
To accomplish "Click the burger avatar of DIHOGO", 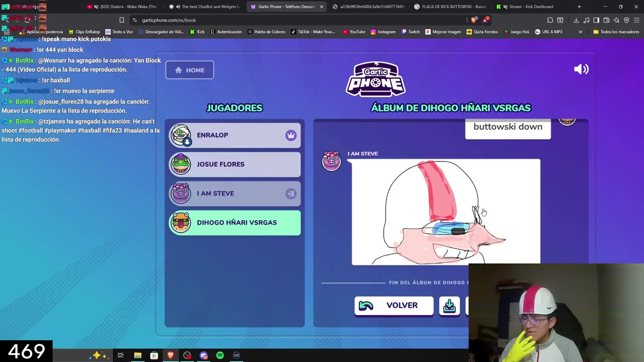I will [181, 223].
